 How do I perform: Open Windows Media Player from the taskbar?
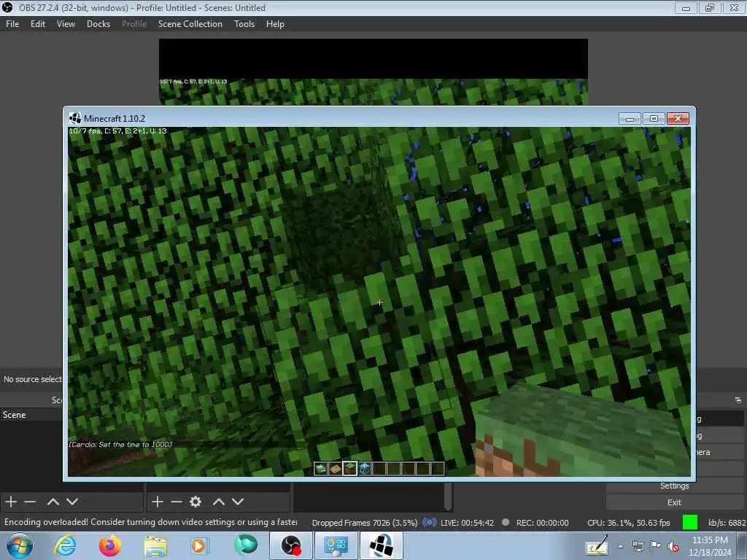click(199, 545)
